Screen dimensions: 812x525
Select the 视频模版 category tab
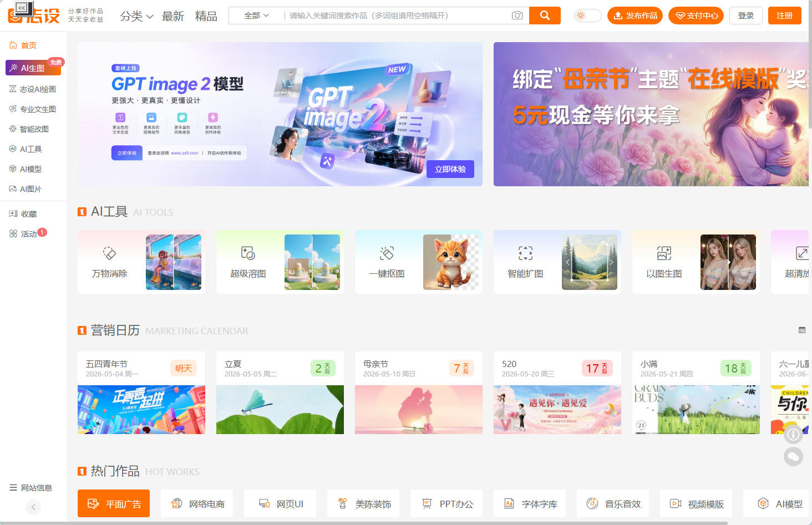[696, 503]
